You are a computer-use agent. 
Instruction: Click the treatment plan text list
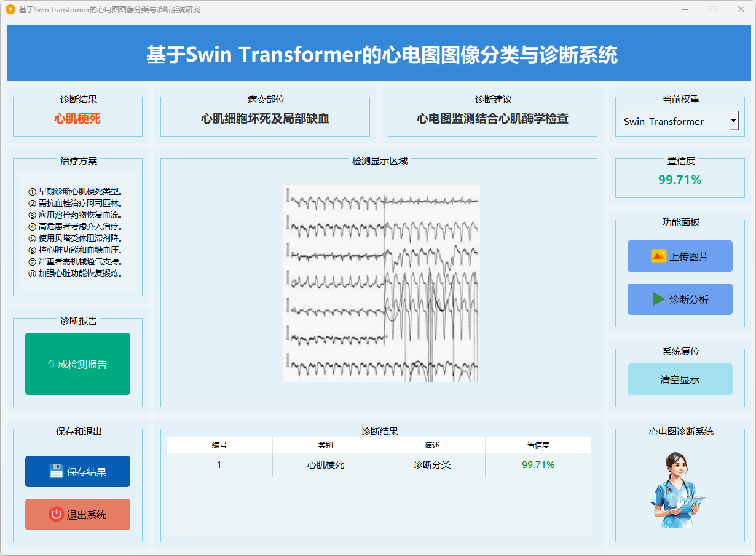77,232
